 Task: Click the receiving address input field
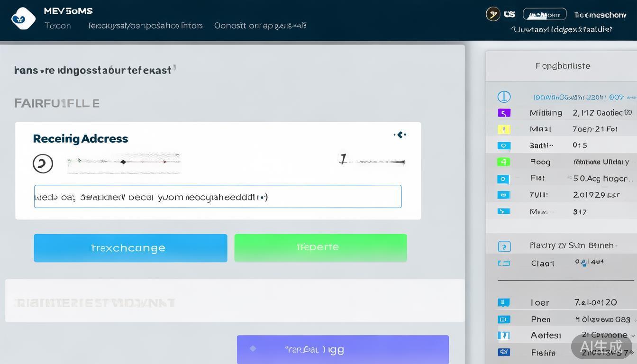point(218,197)
